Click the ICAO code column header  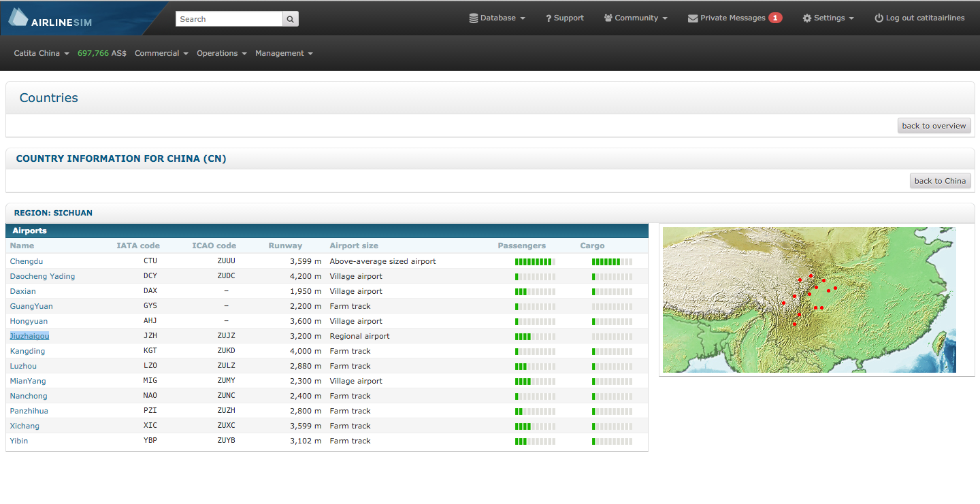(x=214, y=246)
